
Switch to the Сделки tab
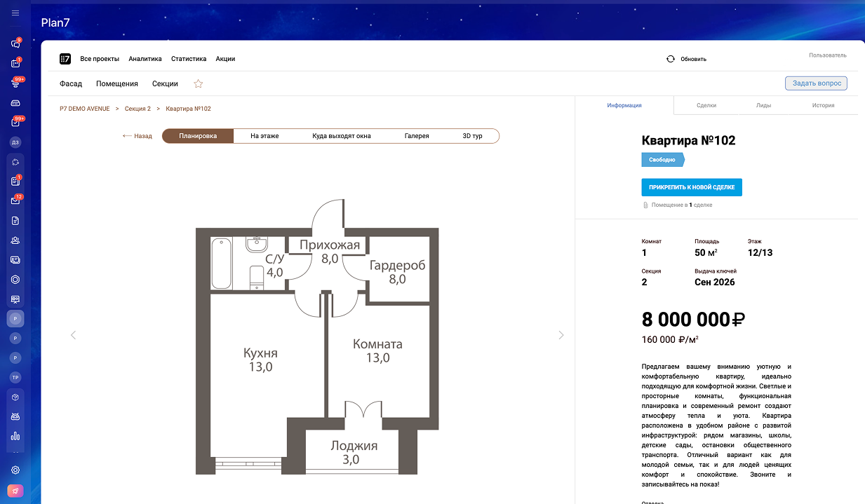click(706, 105)
